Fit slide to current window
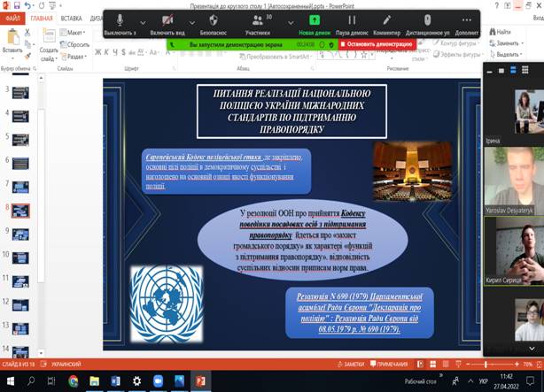Viewport: 544px width, 392px height. pos(540,364)
